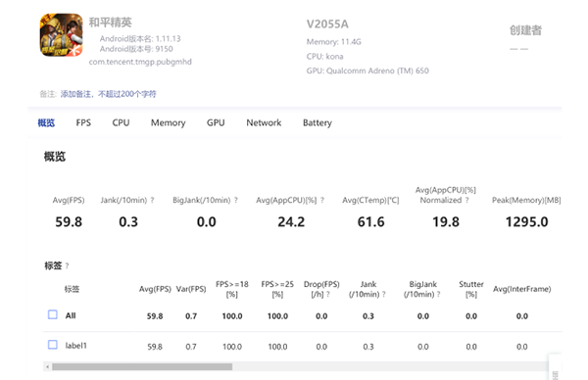Open help icon next to BigJank(/10min) overview metric
The height and width of the screenshot is (380, 588).
point(236,201)
